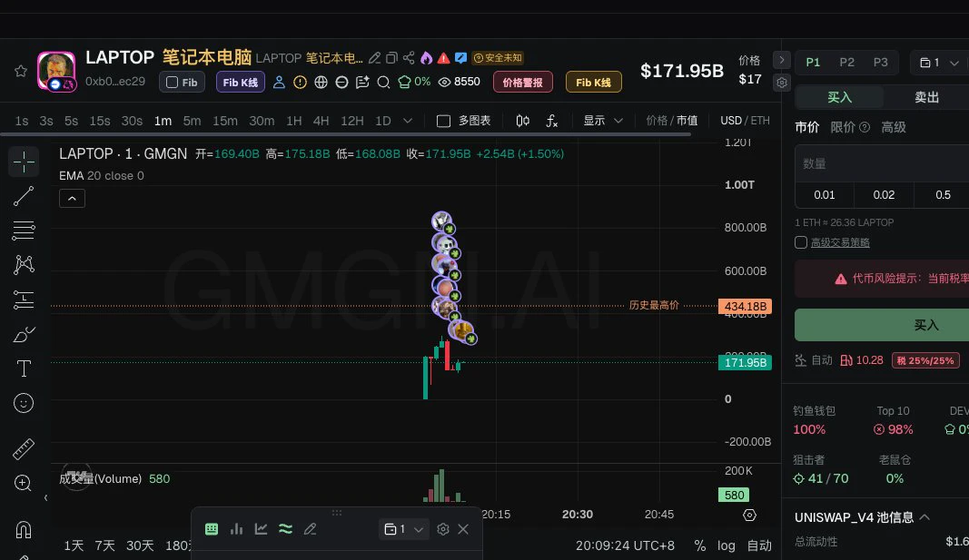Select the pattern nodes drawing tool
Viewport: 969px width, 560px height.
click(24, 265)
